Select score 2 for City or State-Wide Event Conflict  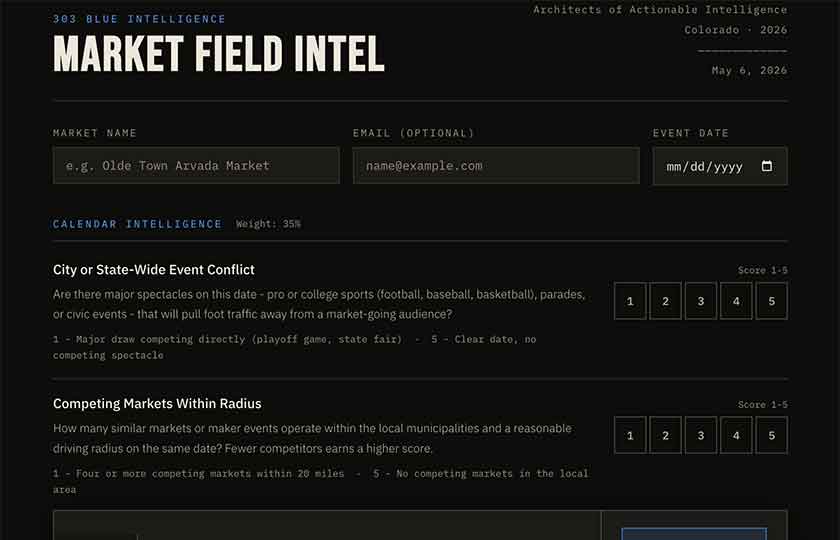(x=665, y=301)
